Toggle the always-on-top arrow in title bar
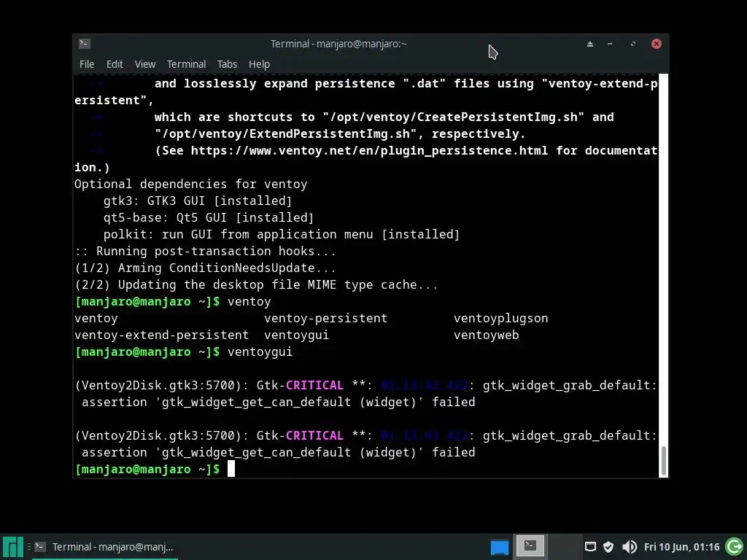Screen dimensions: 747x560 point(589,44)
